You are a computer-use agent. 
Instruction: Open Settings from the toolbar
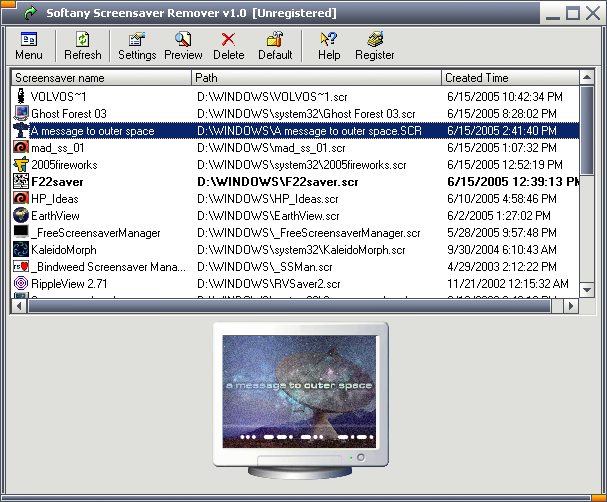[137, 46]
